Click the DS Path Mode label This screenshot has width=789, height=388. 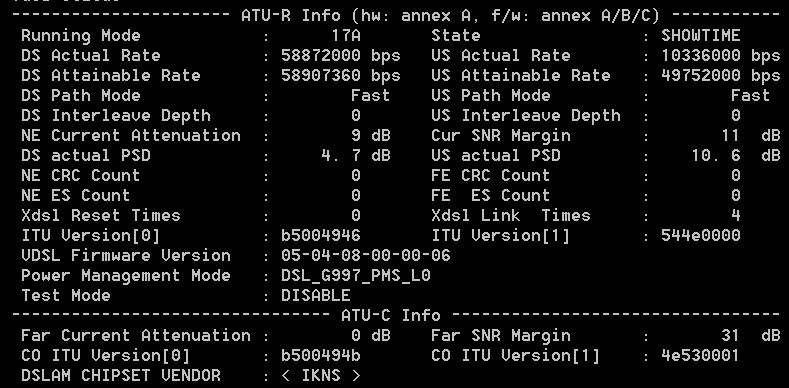click(x=81, y=96)
